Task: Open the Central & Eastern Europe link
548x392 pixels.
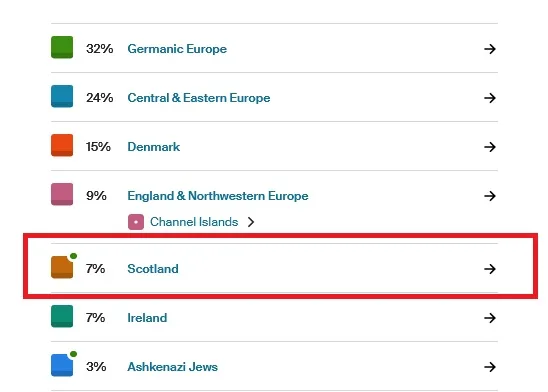Action: [199, 98]
